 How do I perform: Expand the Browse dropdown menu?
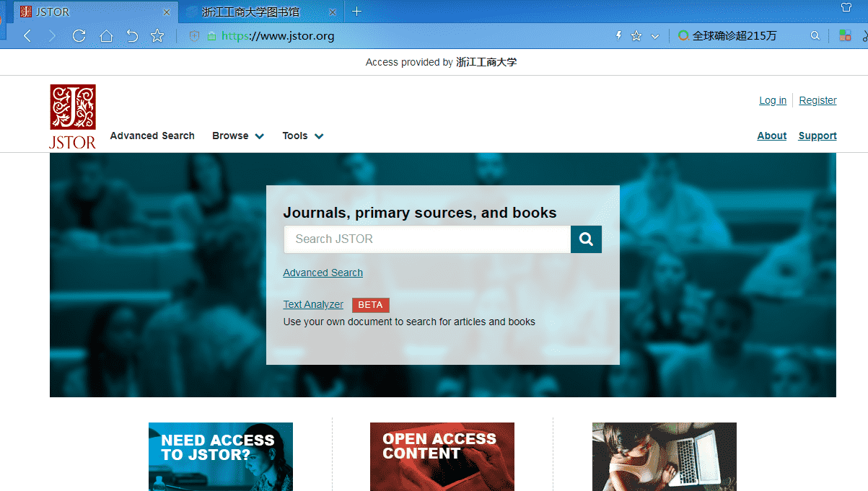pyautogui.click(x=238, y=136)
